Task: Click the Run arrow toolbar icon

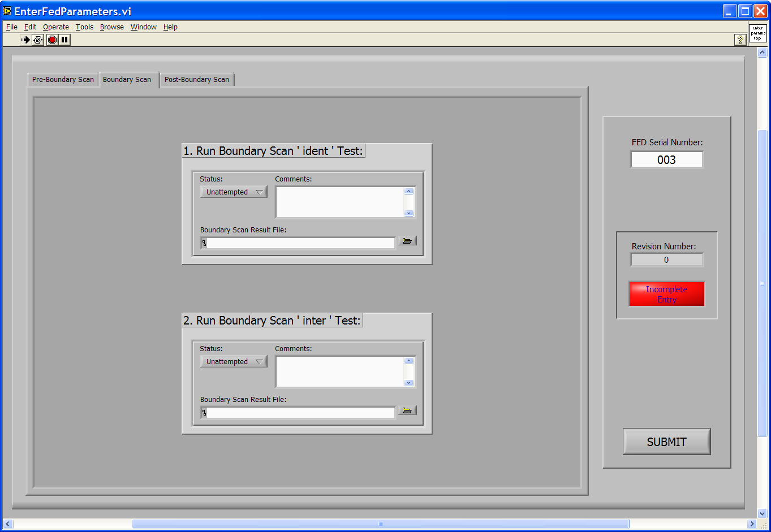Action: [25, 40]
